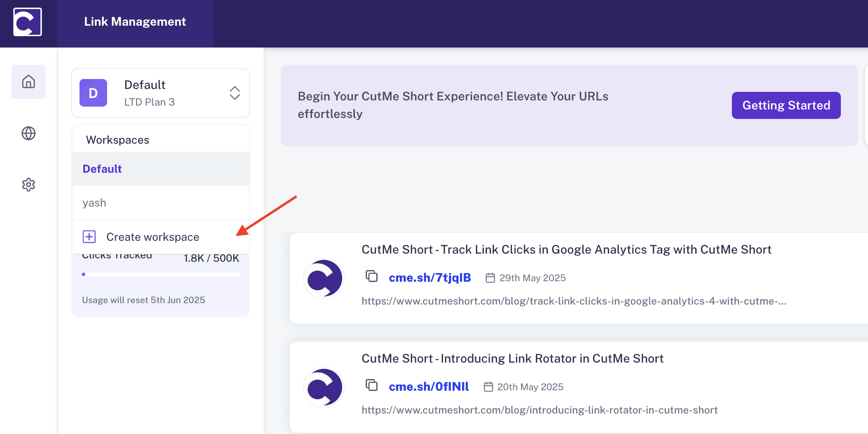
Task: Open the settings gear sidebar icon
Action: 29,185
